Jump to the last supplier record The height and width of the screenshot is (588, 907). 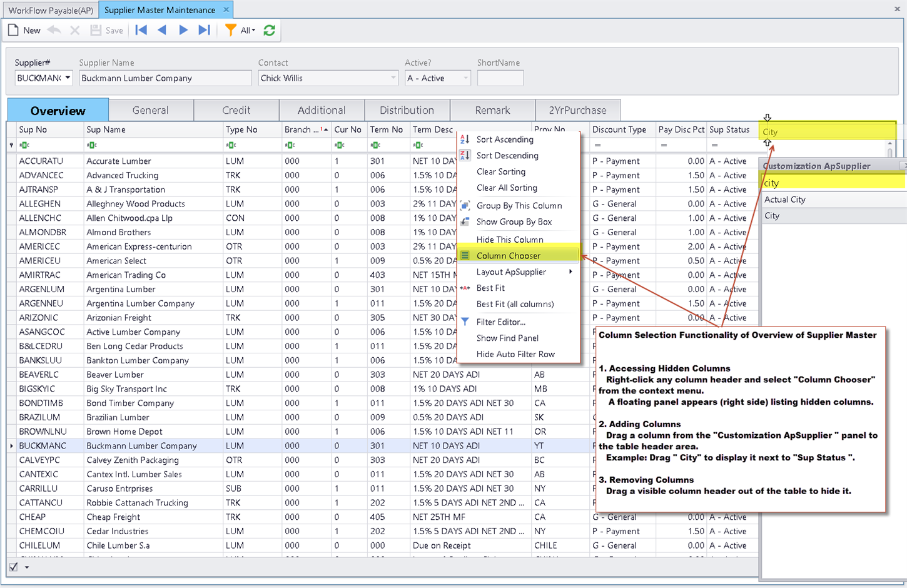tap(204, 30)
